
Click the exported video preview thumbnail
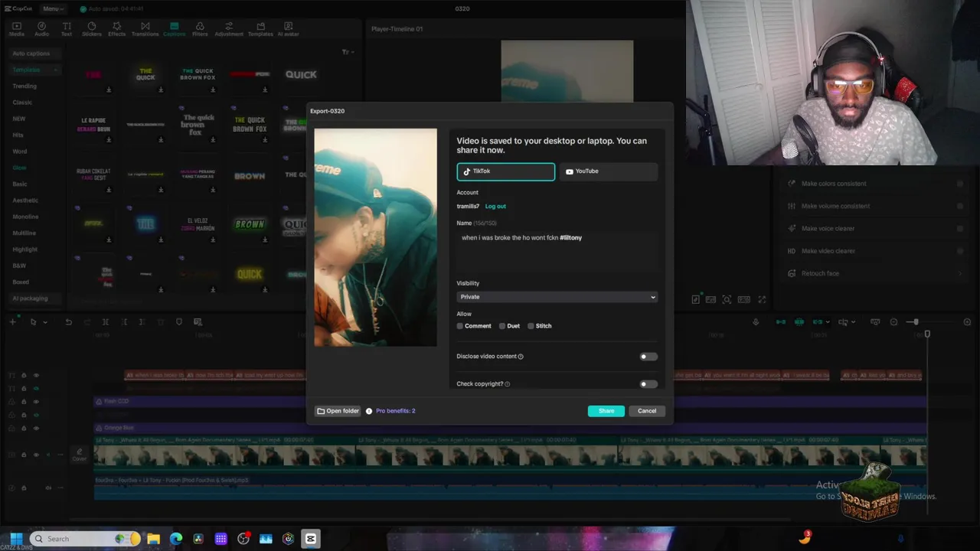point(375,237)
